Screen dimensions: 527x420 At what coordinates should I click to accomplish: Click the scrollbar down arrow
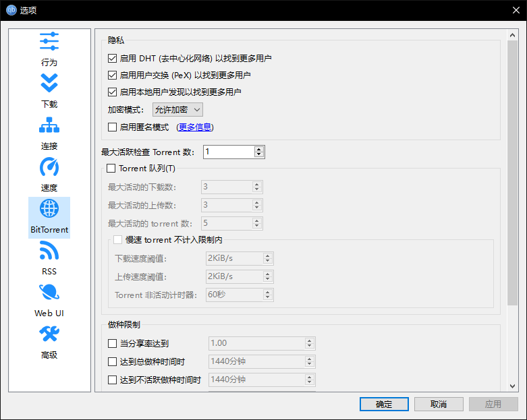512,386
